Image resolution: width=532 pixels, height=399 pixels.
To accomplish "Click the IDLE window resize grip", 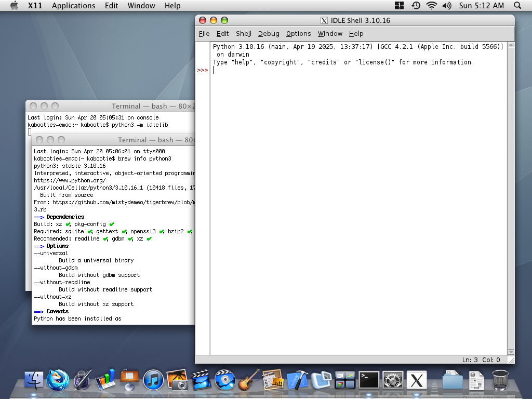I will (x=512, y=361).
